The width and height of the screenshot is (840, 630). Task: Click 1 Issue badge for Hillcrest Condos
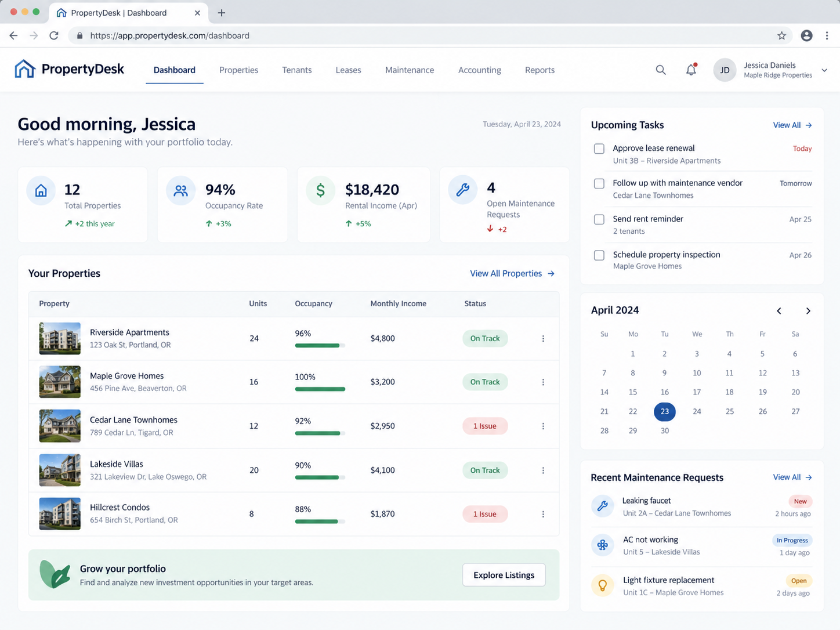[485, 514]
